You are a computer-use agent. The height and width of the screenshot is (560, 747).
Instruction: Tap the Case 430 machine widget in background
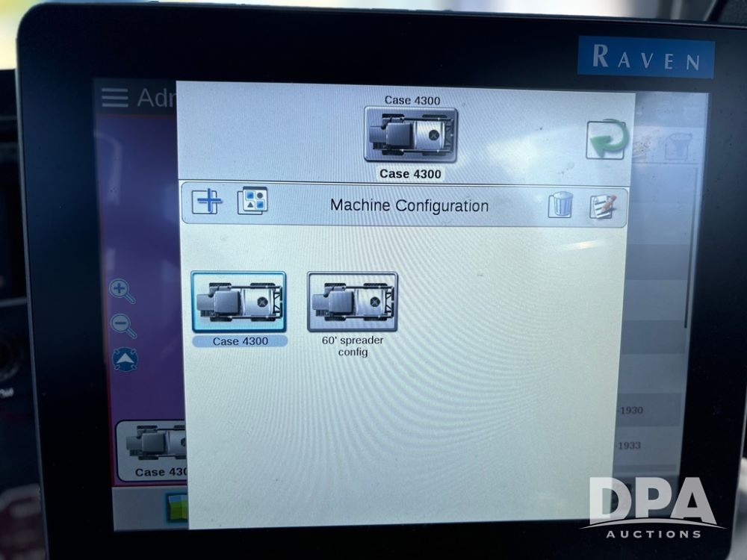[x=152, y=450]
